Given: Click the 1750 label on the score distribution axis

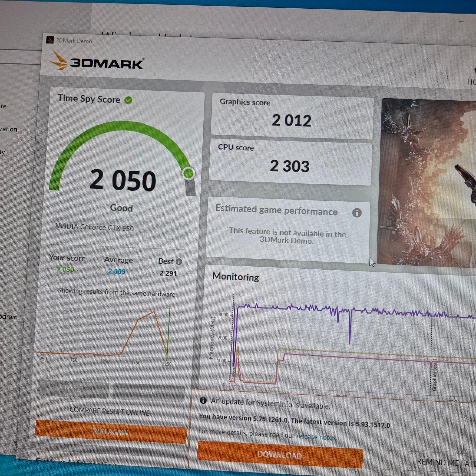Looking at the screenshot, I should [136, 362].
